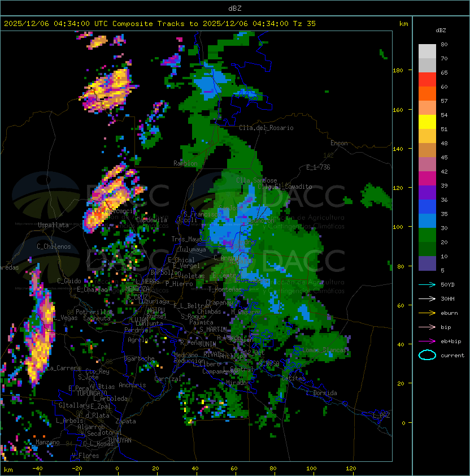Image resolution: width=470 pixels, height=476 pixels.
Task: Click the 30 dBZ green color swatch
Action: point(427,235)
